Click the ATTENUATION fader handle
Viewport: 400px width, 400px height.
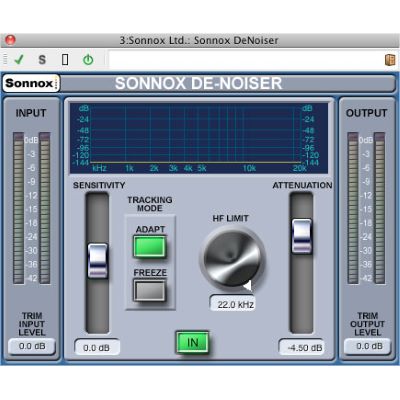(x=302, y=236)
